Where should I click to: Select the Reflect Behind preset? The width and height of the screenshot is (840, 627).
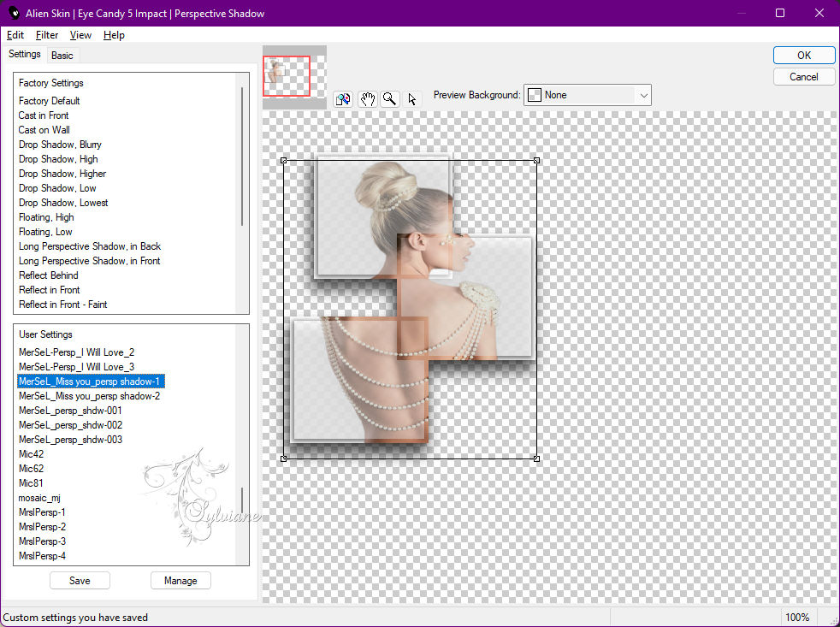pyautogui.click(x=48, y=275)
